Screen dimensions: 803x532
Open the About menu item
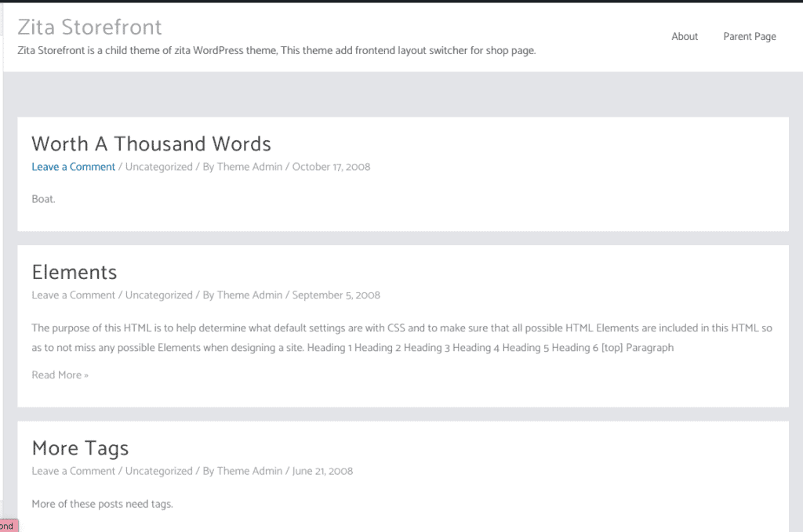tap(684, 36)
